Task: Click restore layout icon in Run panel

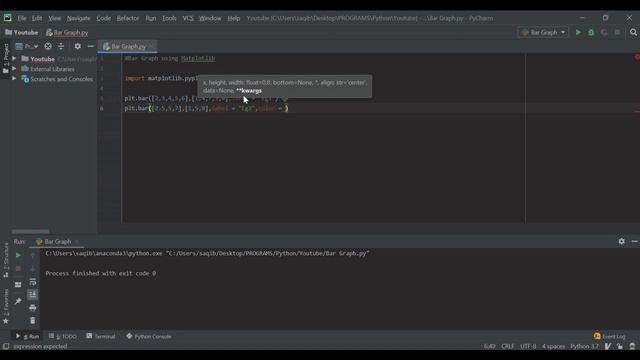Action: (x=18, y=284)
